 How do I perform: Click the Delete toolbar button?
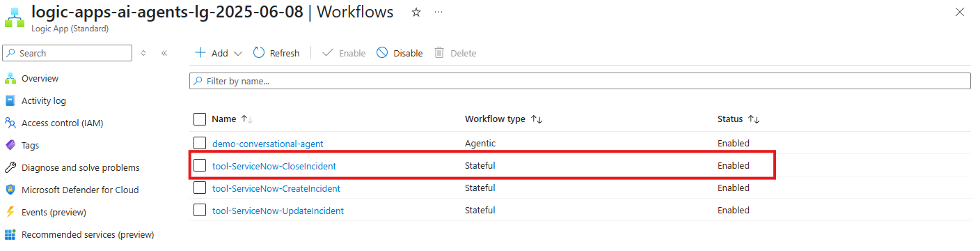(455, 53)
